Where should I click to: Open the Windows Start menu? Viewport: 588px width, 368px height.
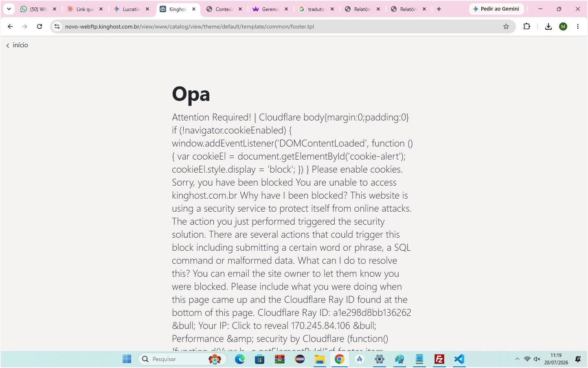pos(127,359)
